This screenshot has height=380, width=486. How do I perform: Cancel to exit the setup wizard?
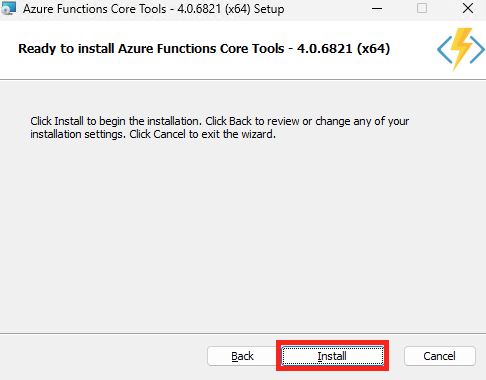coord(440,356)
